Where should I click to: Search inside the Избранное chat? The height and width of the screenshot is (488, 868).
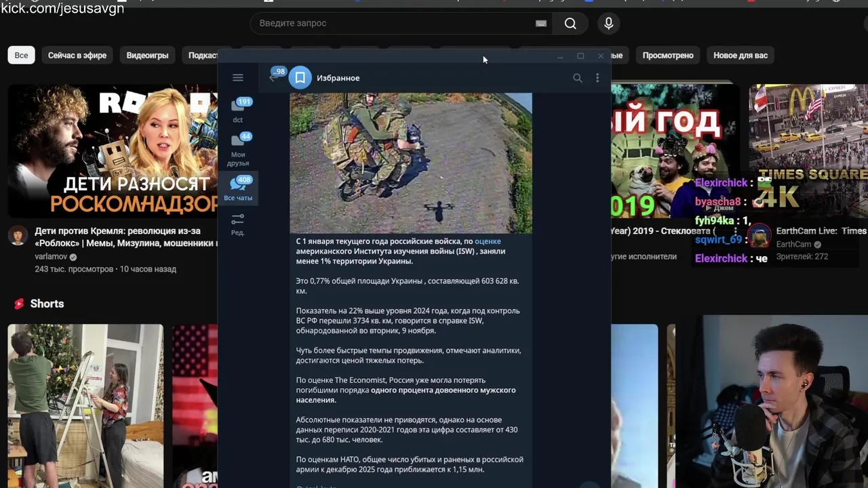pos(577,78)
